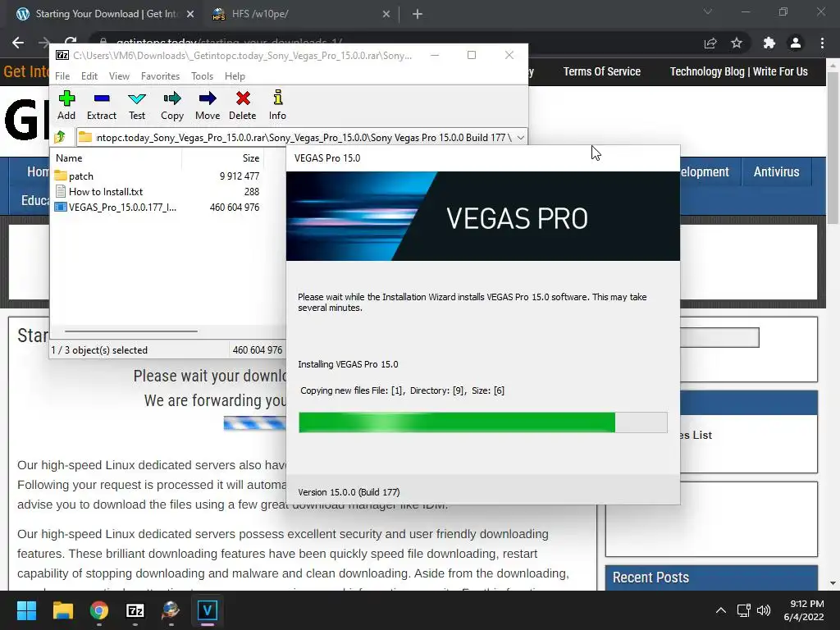This screenshot has width=840, height=630.
Task: Show hidden system tray icons
Action: [x=721, y=610]
